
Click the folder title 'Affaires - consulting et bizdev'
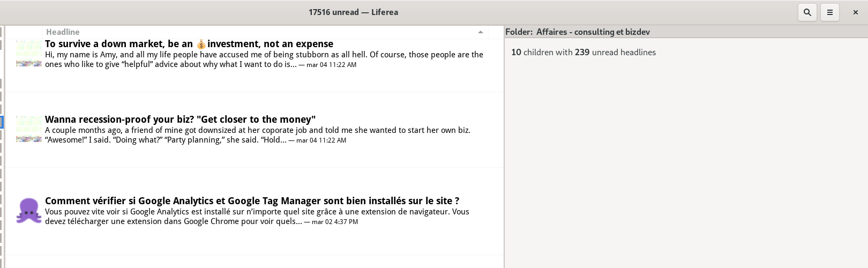click(x=593, y=32)
